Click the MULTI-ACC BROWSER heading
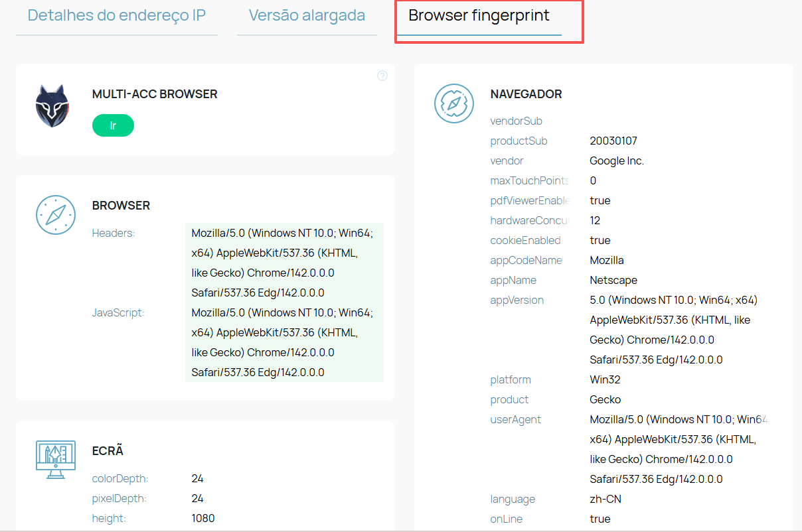The height and width of the screenshot is (532, 802). [155, 94]
